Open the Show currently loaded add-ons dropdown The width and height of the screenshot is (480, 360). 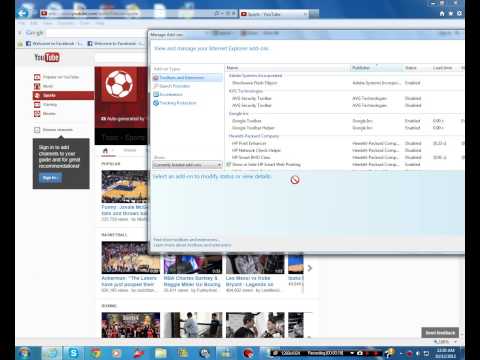click(x=187, y=165)
